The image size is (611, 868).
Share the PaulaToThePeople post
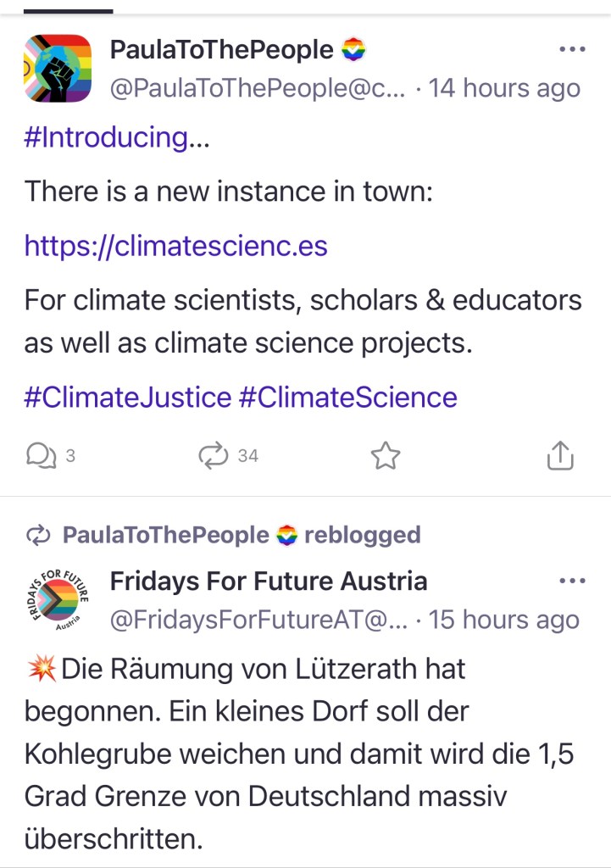tap(560, 456)
